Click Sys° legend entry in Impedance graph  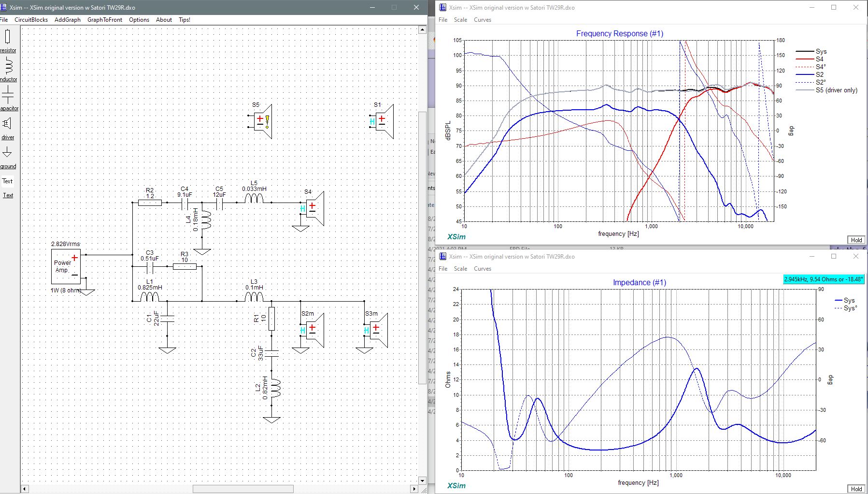pyautogui.click(x=846, y=308)
